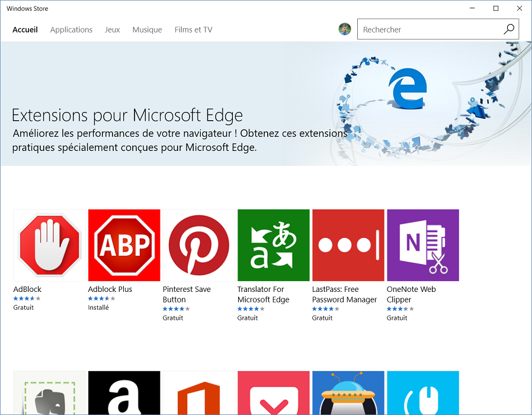Click the search magnifier icon
532x415 pixels.
(508, 29)
